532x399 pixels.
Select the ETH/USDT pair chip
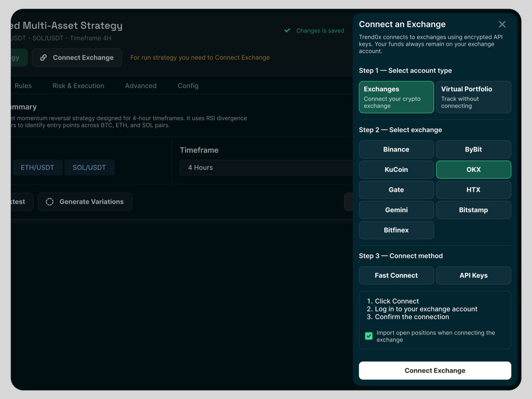click(37, 168)
